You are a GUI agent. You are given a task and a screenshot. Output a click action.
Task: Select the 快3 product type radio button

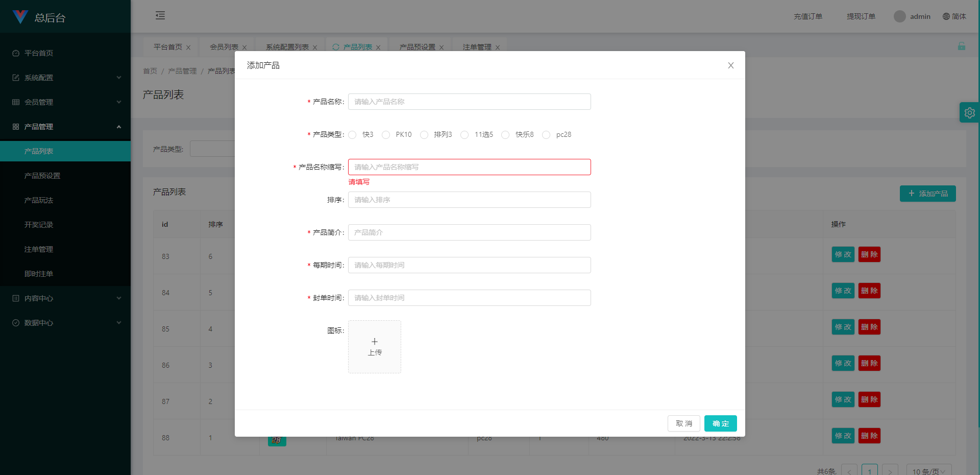(352, 135)
